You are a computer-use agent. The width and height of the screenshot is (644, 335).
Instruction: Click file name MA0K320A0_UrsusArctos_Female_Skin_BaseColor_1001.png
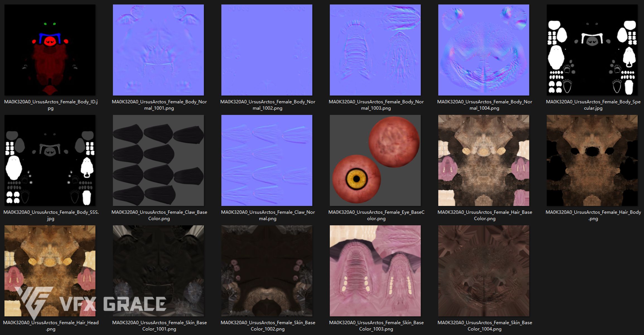(x=159, y=326)
